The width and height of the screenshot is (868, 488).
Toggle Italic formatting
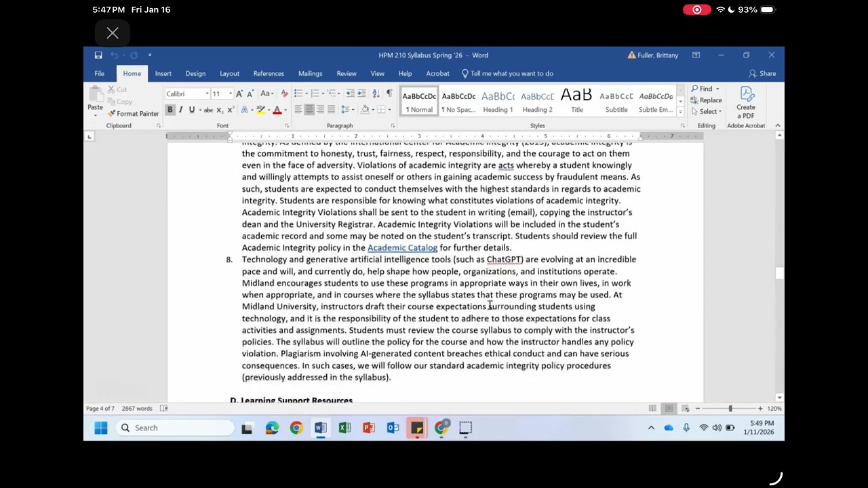click(x=180, y=110)
